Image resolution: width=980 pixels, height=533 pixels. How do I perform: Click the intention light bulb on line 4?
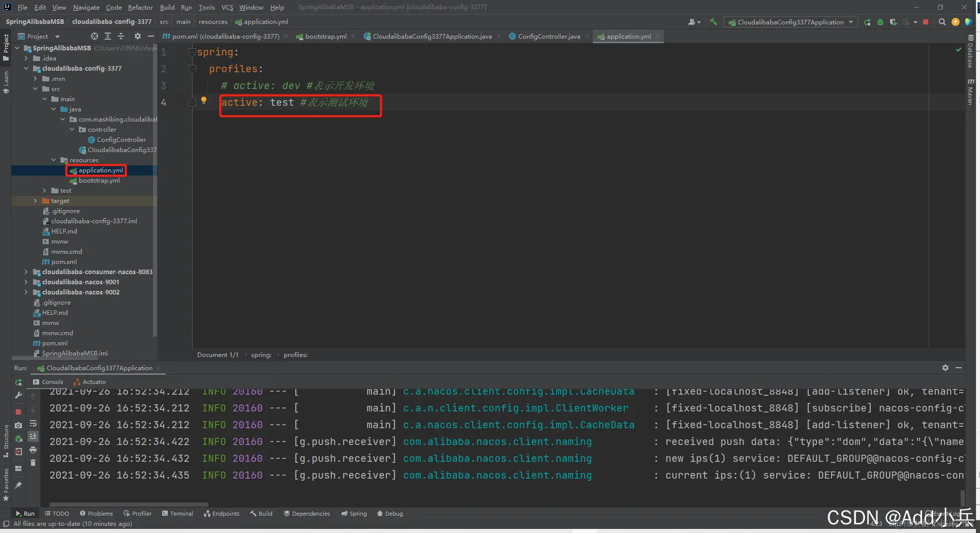click(204, 100)
